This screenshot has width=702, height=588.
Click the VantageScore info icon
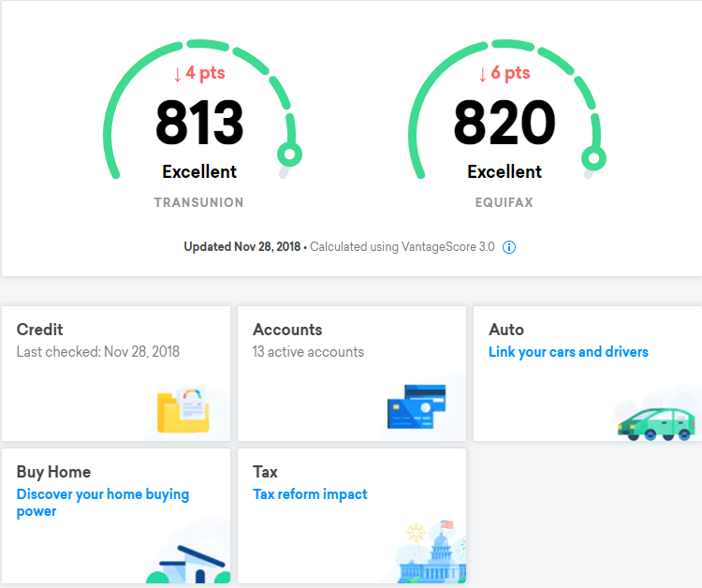point(508,247)
